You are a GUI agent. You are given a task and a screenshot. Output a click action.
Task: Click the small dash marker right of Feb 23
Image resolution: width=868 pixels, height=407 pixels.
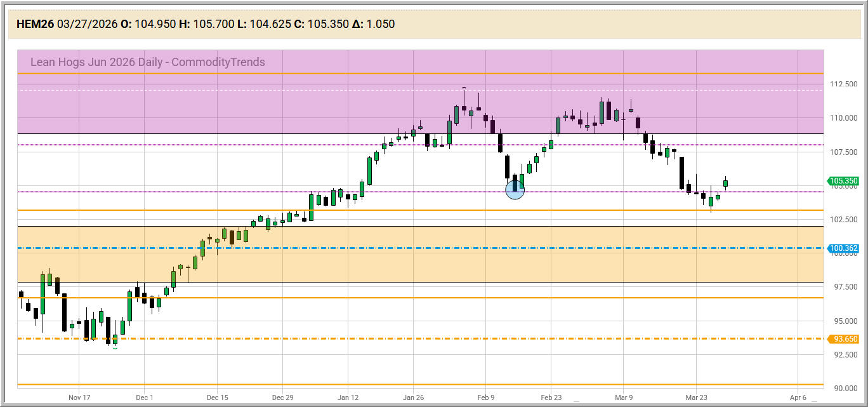coord(576,401)
